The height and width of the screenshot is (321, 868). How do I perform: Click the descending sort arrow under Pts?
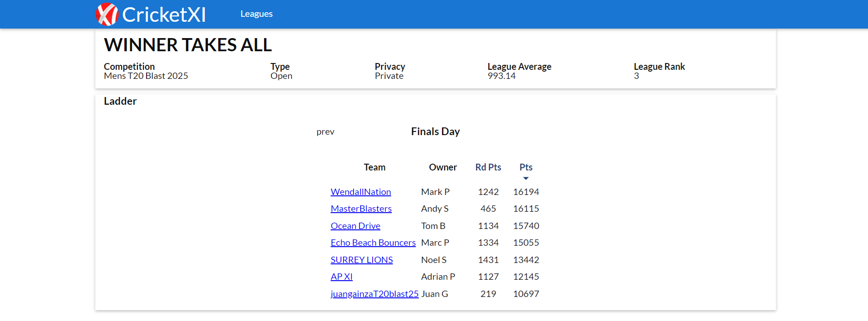(525, 178)
